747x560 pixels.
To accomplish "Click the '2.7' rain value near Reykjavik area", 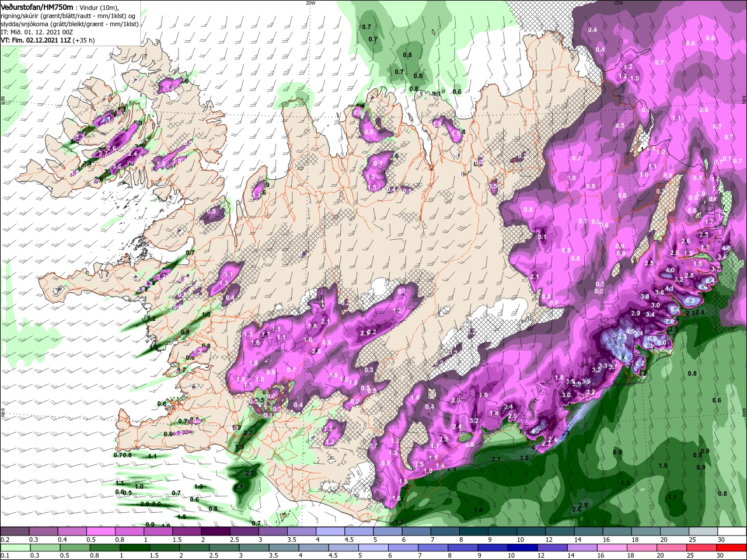I will (247, 433).
